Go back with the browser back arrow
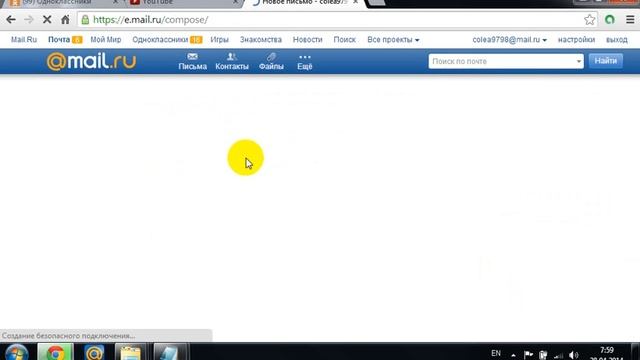Image resolution: width=640 pixels, height=360 pixels. pos(11,20)
